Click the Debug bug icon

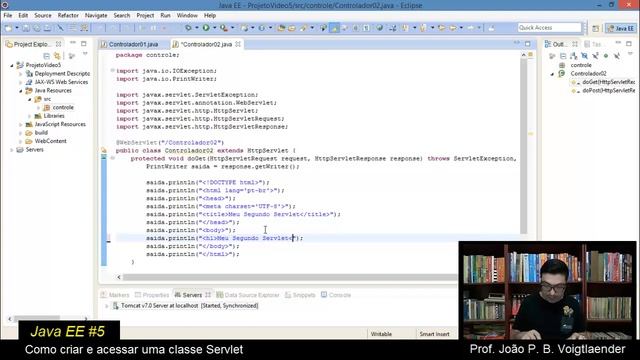point(188,28)
